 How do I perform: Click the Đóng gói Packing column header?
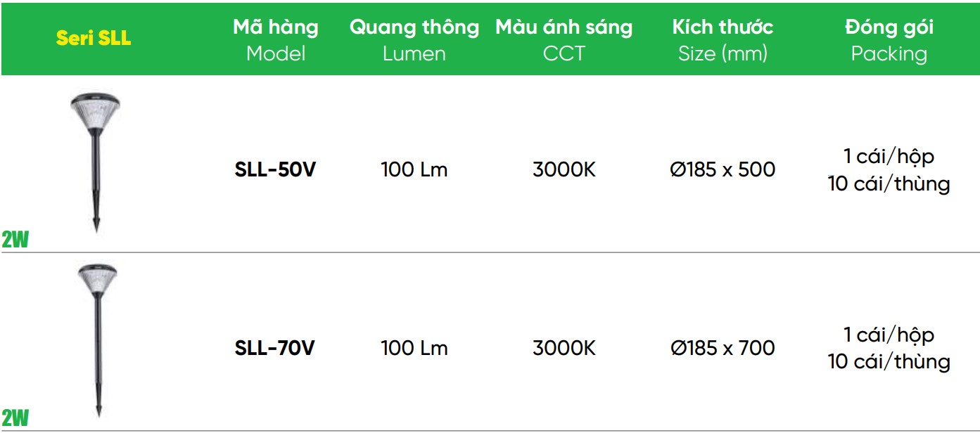tap(889, 40)
